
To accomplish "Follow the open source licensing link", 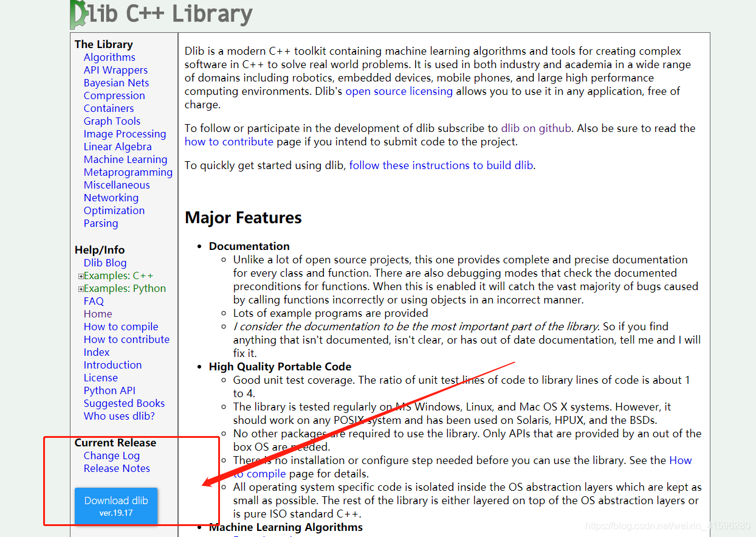I will [x=399, y=91].
